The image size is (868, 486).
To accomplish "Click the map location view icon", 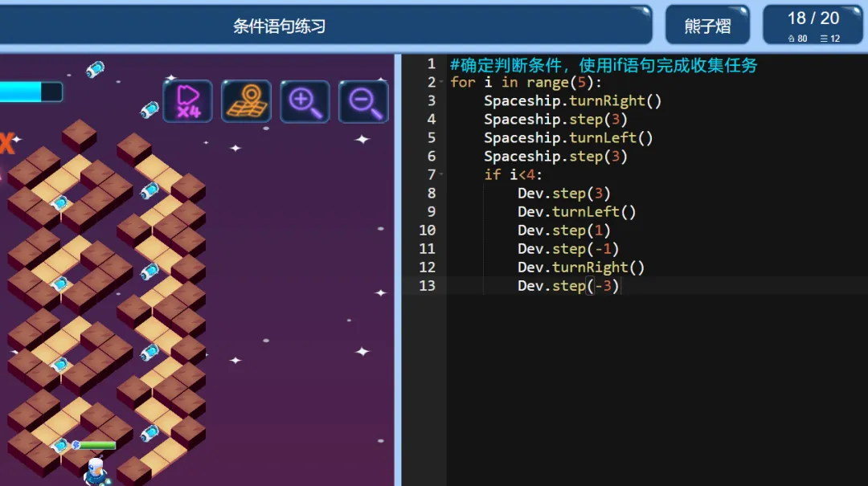I will point(247,101).
